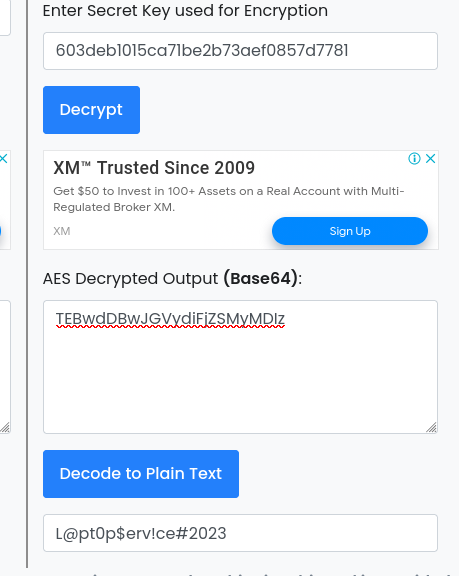Select the decoded plain text result field
Image resolution: width=459 pixels, height=576 pixels.
(x=241, y=533)
